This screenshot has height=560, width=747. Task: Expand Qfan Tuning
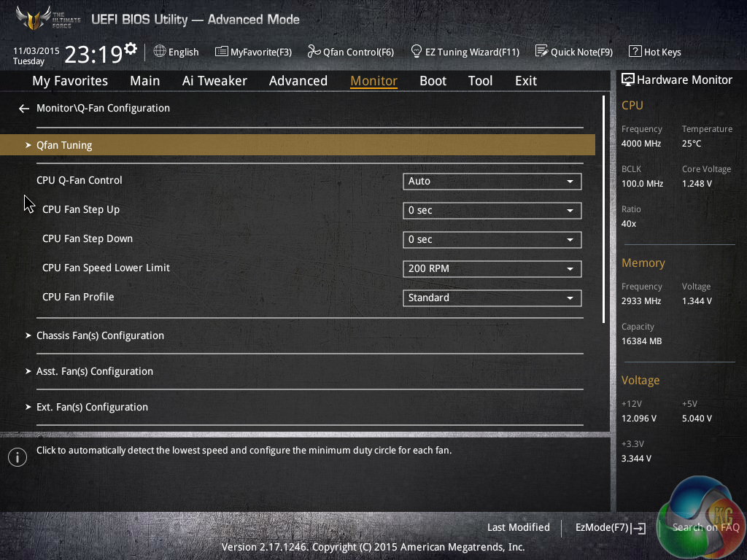pos(298,145)
